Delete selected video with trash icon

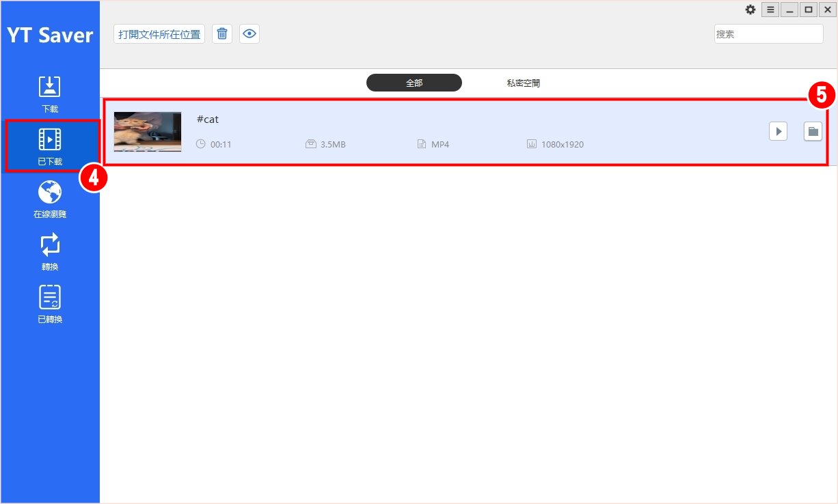222,33
